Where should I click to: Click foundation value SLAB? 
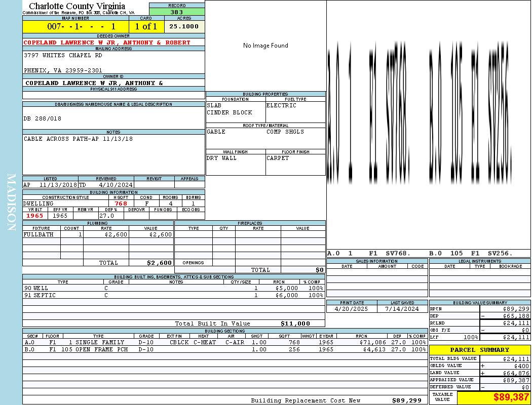214,105
